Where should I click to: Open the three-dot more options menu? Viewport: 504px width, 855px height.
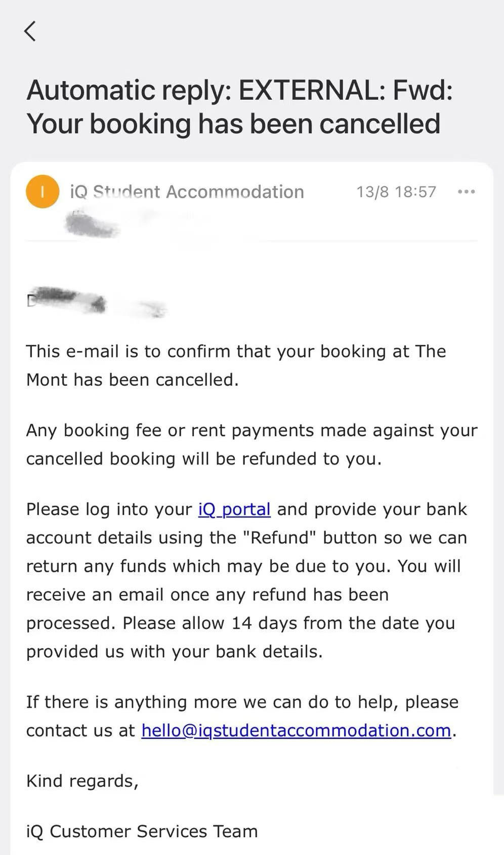[x=466, y=192]
